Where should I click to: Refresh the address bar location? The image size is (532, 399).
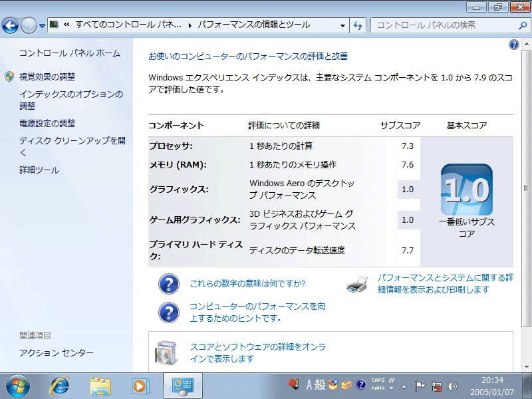click(358, 25)
